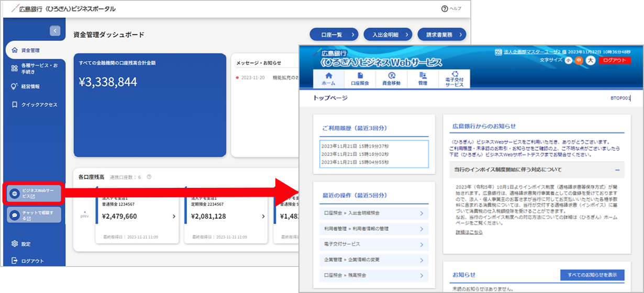Select the 資金移動 tab in the Web service window
The height and width of the screenshot is (293, 644).
click(x=392, y=79)
